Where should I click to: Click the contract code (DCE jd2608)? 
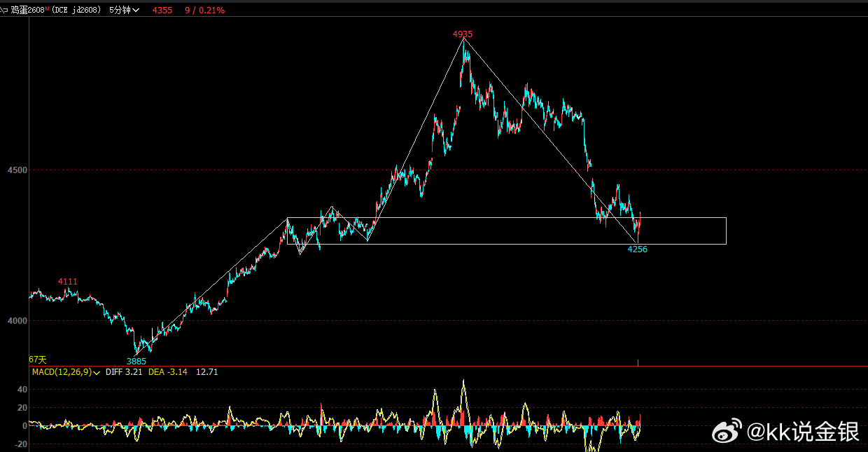tap(77, 11)
